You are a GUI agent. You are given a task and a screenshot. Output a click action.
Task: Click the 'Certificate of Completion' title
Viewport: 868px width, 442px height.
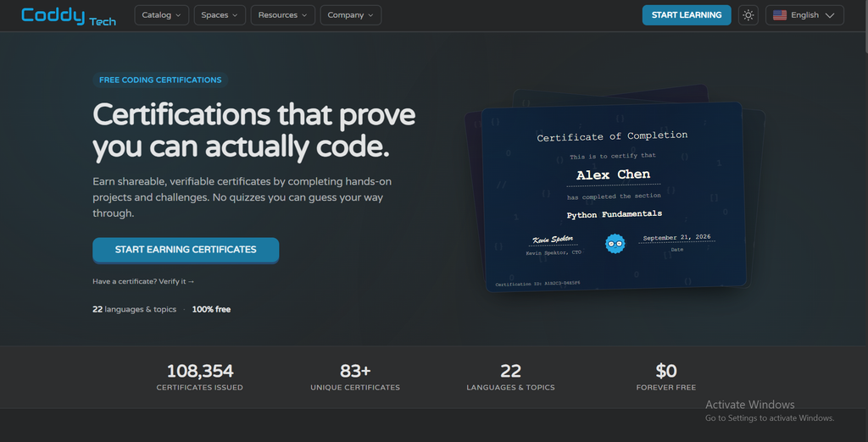(x=612, y=136)
